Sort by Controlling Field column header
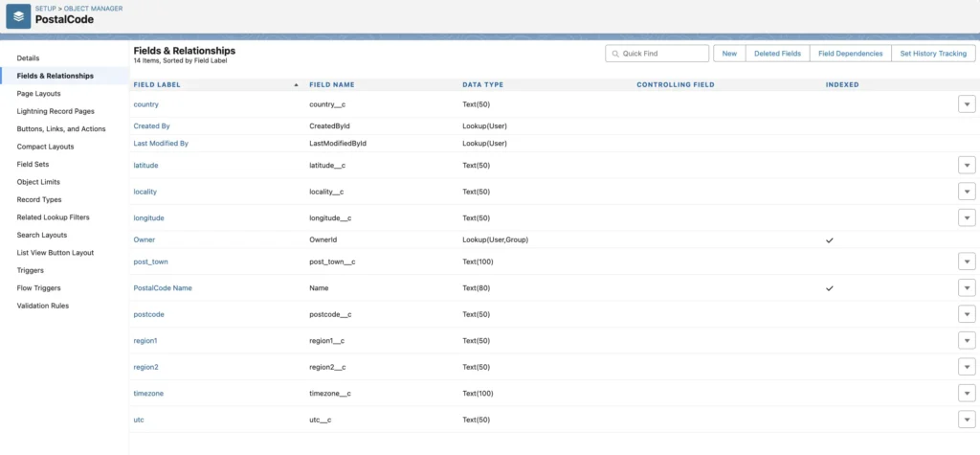This screenshot has width=980, height=455. point(675,85)
